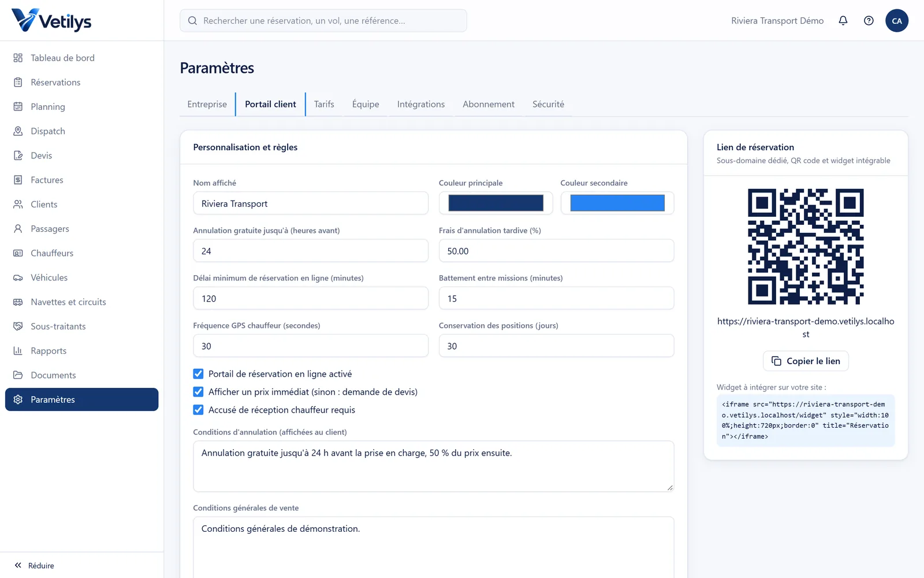Open the Couleur secondaire color picker
Screen dimensions: 924x578
point(617,203)
